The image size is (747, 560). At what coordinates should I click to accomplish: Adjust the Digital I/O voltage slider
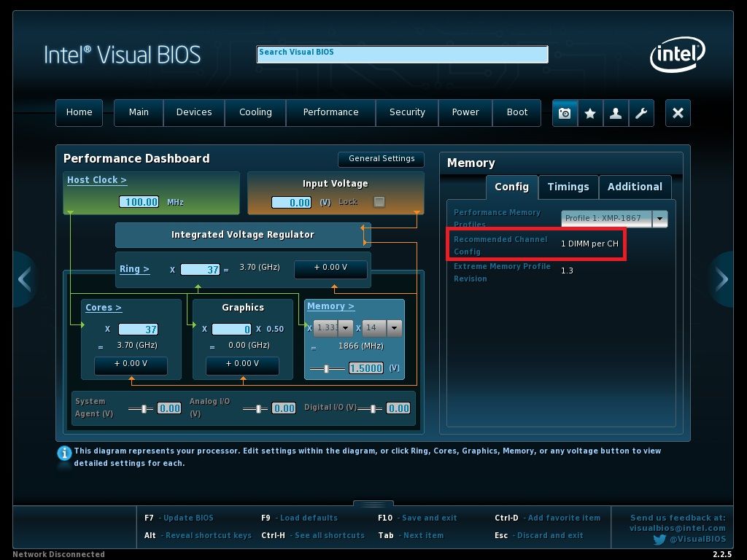373,408
